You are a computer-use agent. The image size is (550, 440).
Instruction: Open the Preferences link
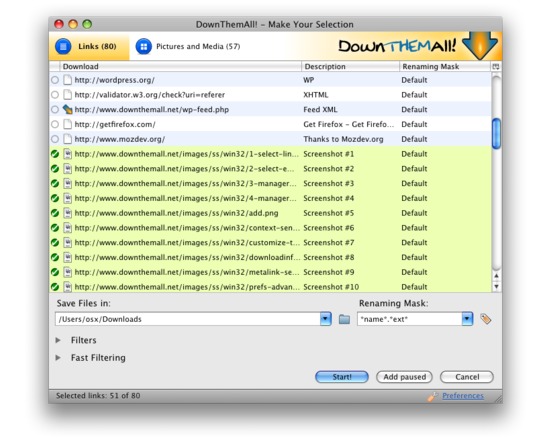tap(463, 396)
